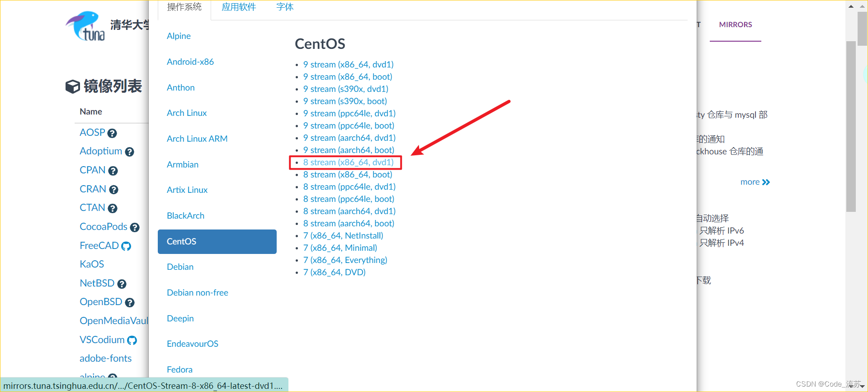Open CPAN help question-mark icon
Viewport: 868px width, 392px height.
(x=113, y=171)
